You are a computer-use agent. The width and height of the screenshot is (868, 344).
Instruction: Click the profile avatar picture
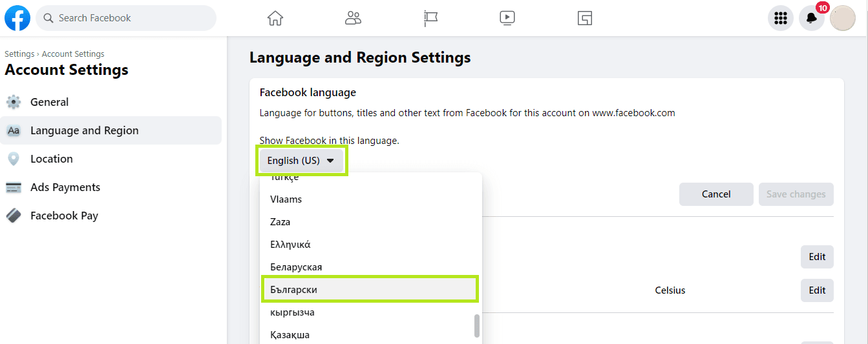click(x=843, y=18)
